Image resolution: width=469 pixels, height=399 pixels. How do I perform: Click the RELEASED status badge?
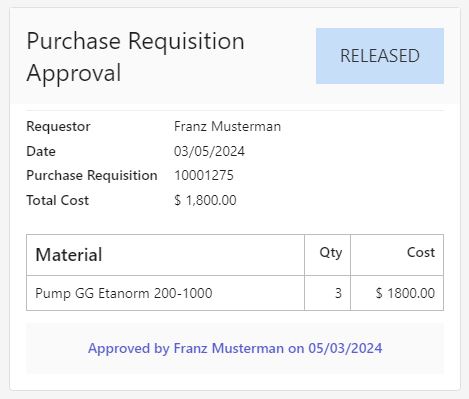coord(380,56)
